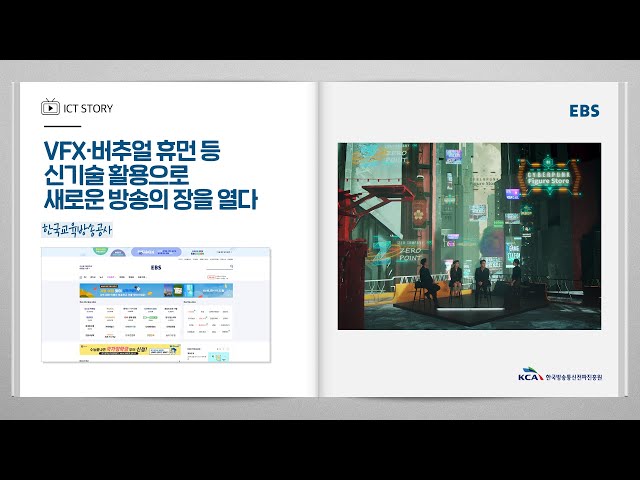
Task: Click the 'Cyberpunk Figure Store' neon sign
Action: click(549, 178)
